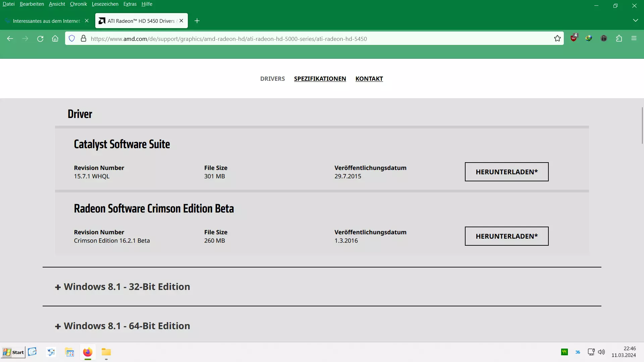
Task: Click the page vertical scrollbar thumb
Action: (x=642, y=125)
